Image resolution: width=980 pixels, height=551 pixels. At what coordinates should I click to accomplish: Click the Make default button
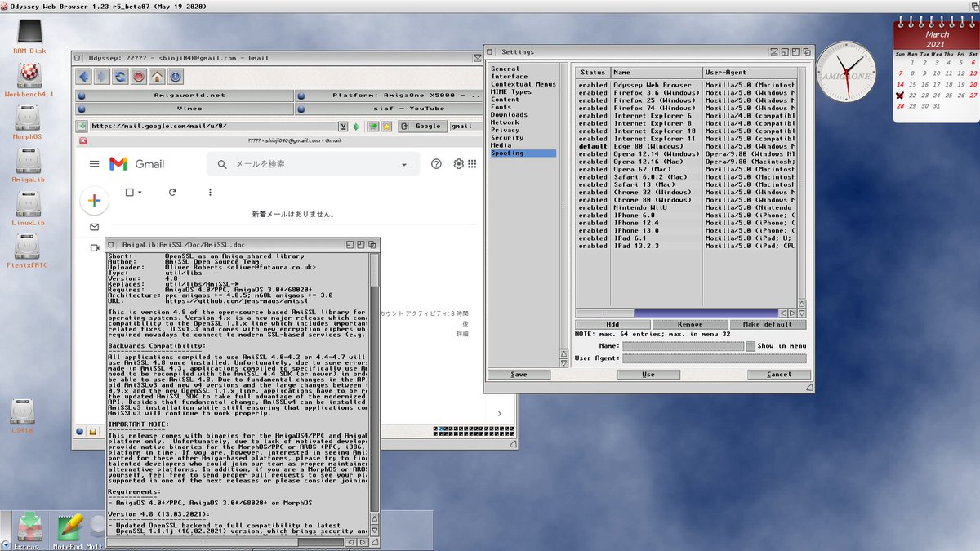(x=768, y=324)
